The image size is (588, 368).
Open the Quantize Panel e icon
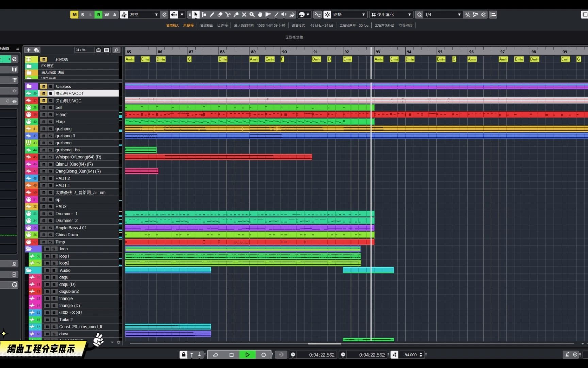click(484, 15)
